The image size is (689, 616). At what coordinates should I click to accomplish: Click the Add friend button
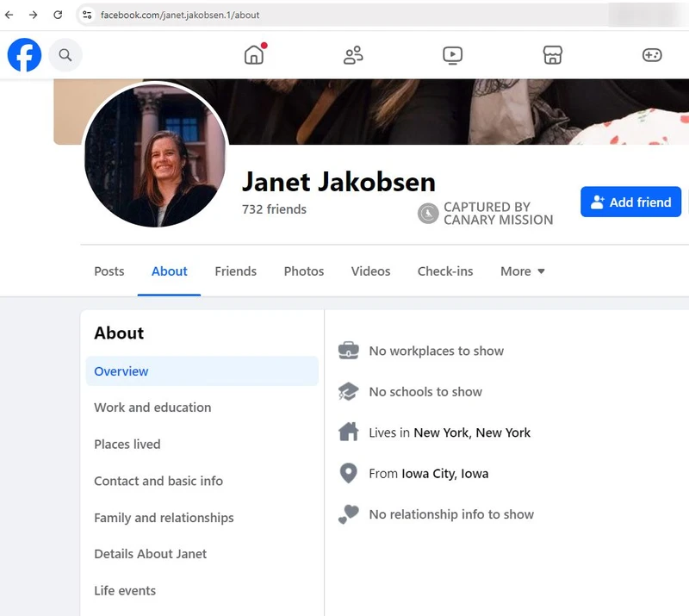[x=630, y=202]
